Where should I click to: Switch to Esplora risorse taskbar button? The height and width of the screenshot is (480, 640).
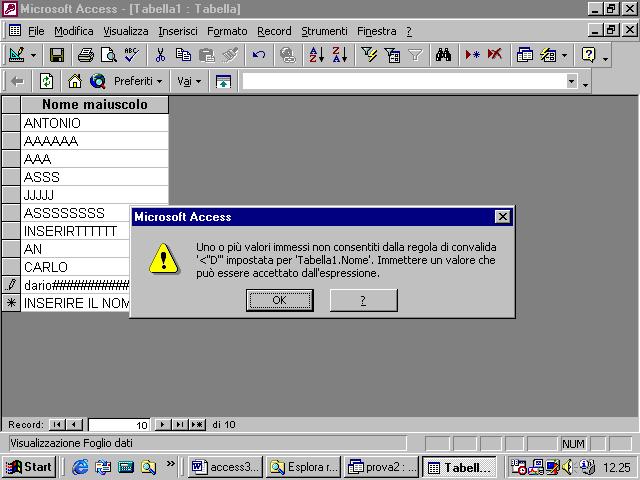coord(303,467)
